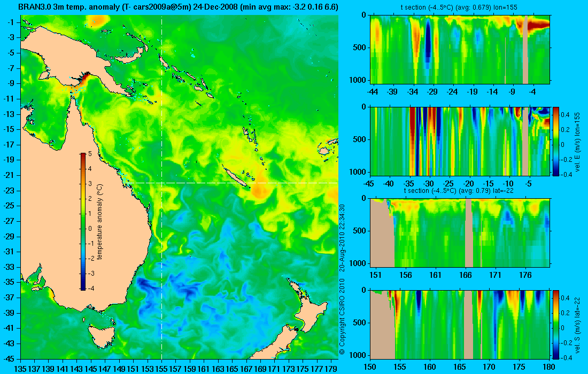This screenshot has height=374, width=588.
Task: Click the '166' tick under lat=-22 temperature section
Action: click(x=466, y=275)
